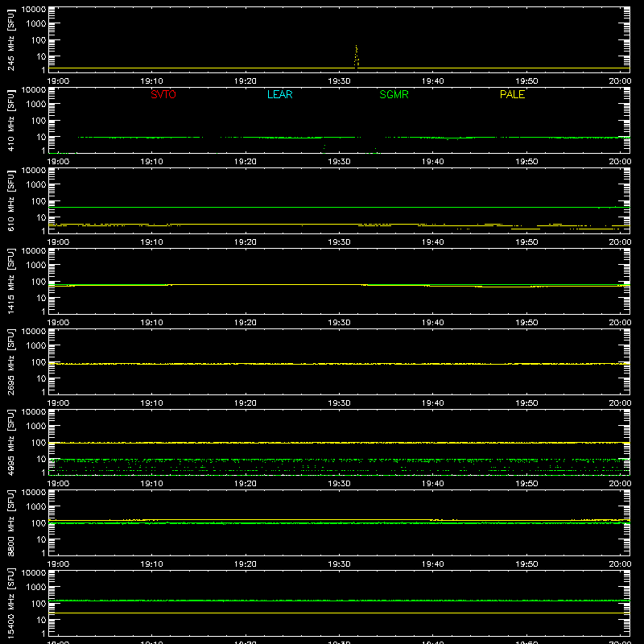Click the green SGMR station label
The height and width of the screenshot is (644, 644).
point(394,94)
